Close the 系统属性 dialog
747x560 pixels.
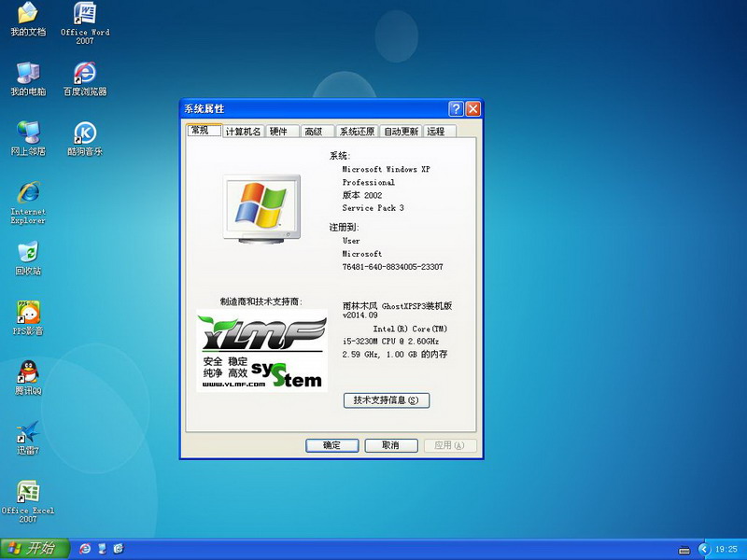pos(472,109)
